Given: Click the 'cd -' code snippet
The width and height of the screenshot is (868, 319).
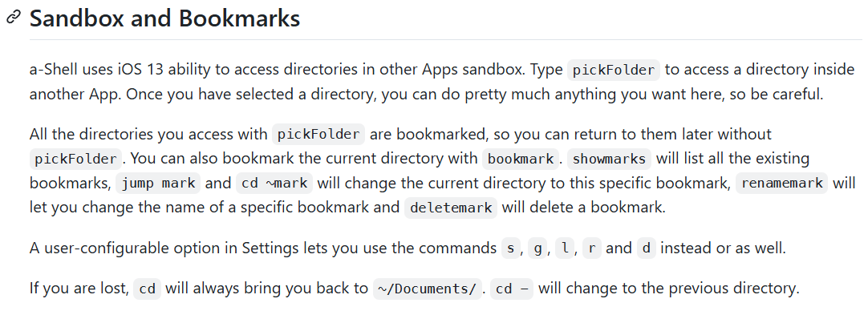Looking at the screenshot, I should (x=512, y=289).
